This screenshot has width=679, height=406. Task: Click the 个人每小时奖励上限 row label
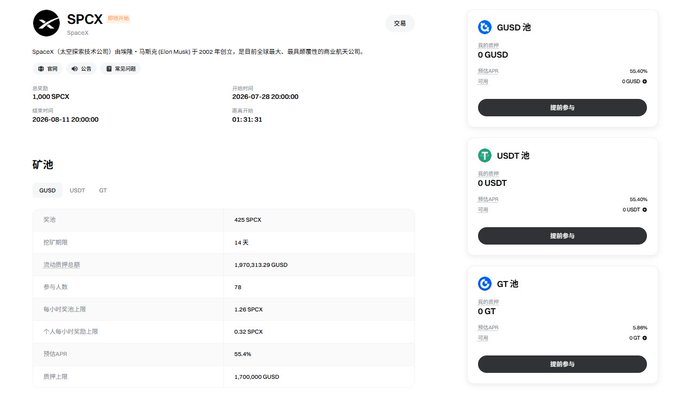[71, 332]
